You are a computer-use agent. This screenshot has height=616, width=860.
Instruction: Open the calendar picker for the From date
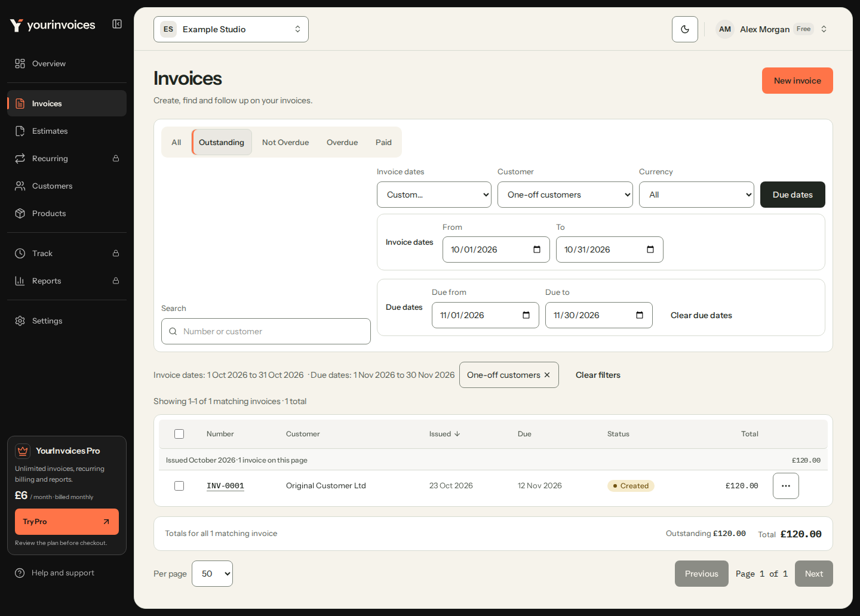(x=537, y=250)
